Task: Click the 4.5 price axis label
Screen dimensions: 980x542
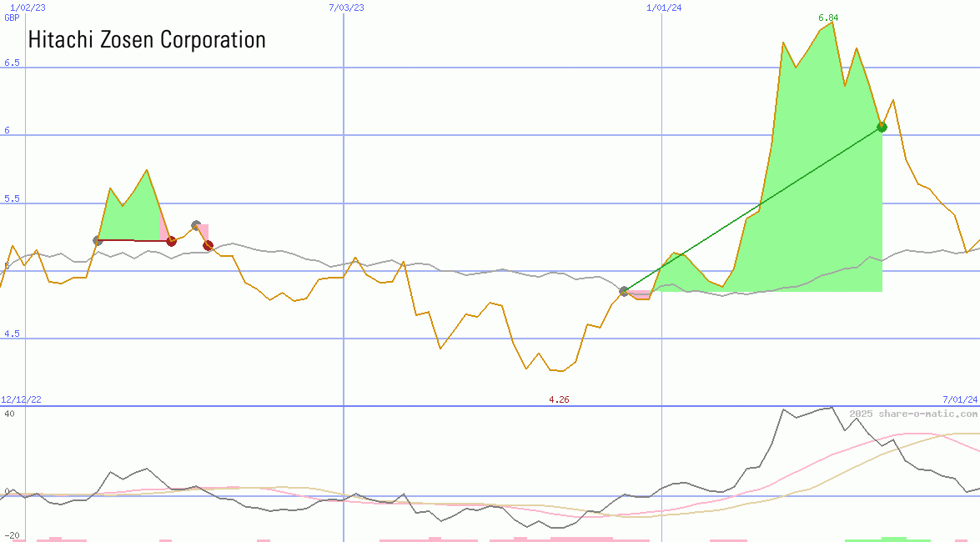Action: tap(12, 334)
